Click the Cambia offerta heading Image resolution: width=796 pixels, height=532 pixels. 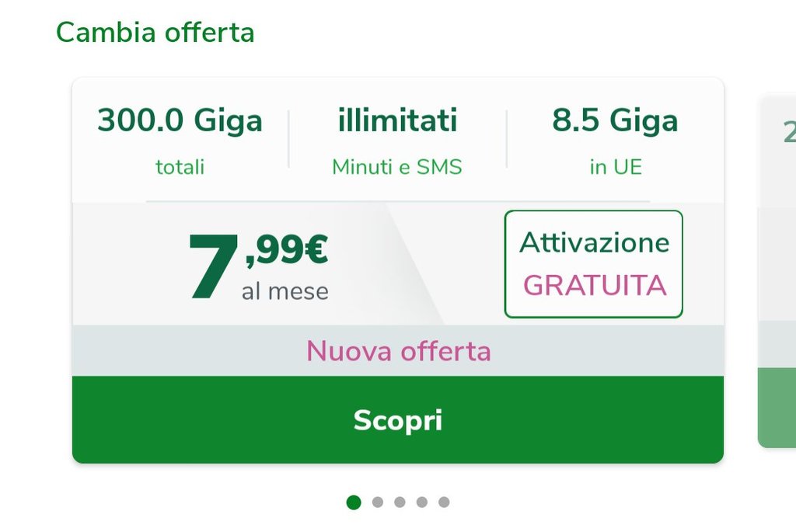[x=155, y=33]
